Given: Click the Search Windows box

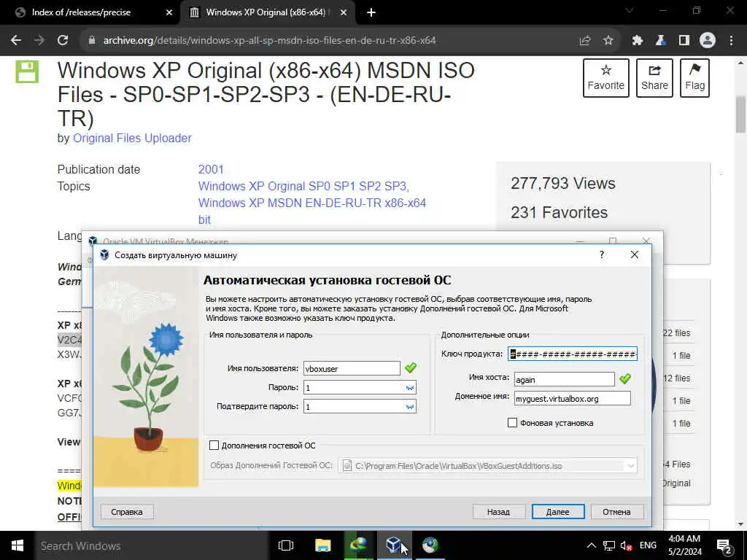Looking at the screenshot, I should click(x=152, y=545).
